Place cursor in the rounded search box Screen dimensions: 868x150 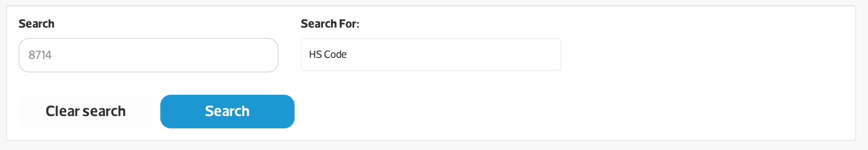tap(148, 55)
